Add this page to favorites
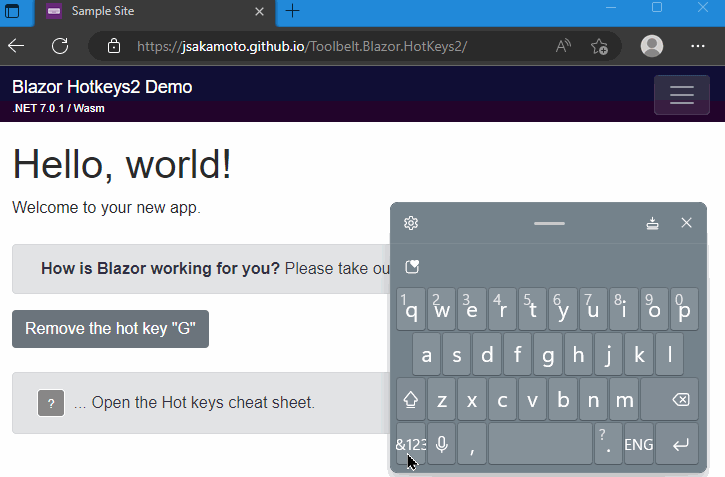 [599, 46]
